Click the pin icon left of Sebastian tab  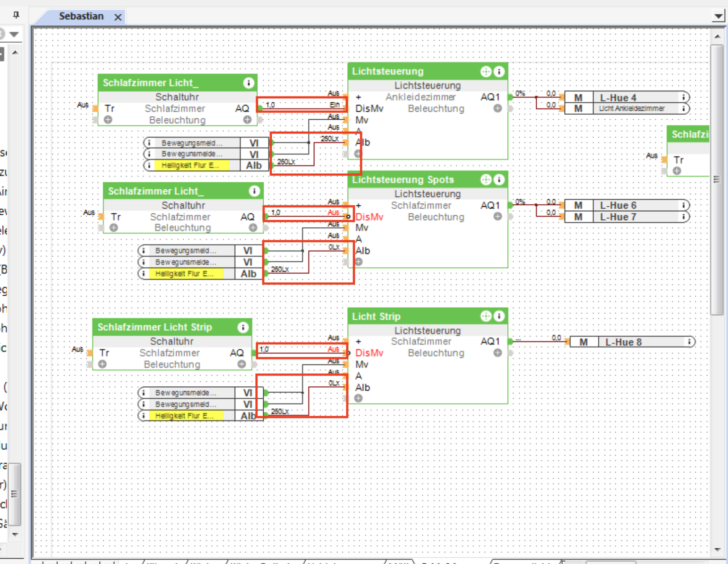pos(16,15)
